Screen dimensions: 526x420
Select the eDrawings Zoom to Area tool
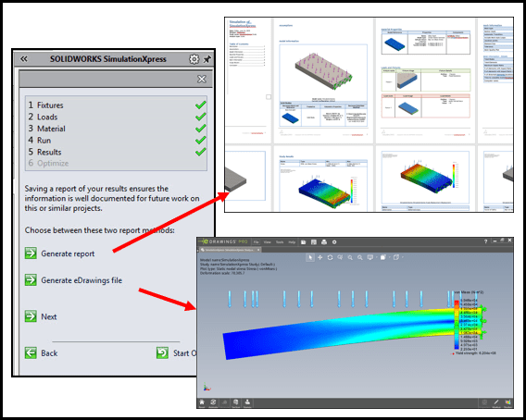pos(340,257)
